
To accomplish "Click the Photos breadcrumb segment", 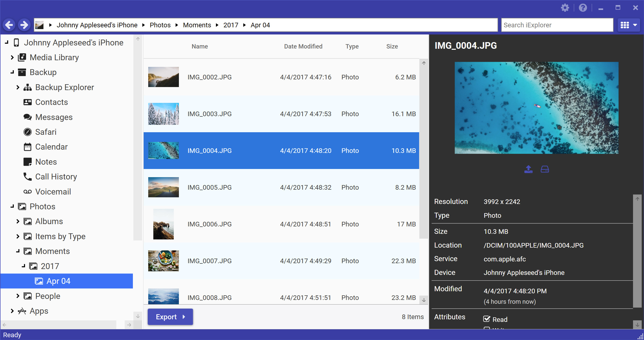I will 160,25.
